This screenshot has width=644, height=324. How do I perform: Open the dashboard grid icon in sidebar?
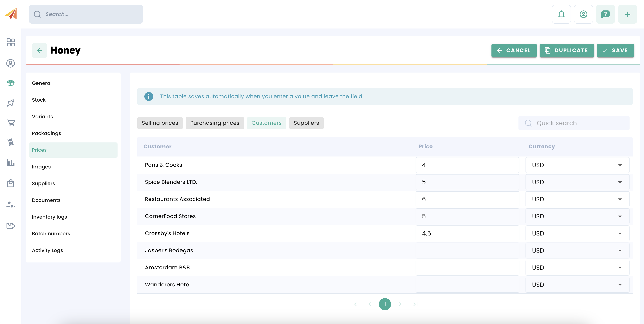[x=11, y=42]
